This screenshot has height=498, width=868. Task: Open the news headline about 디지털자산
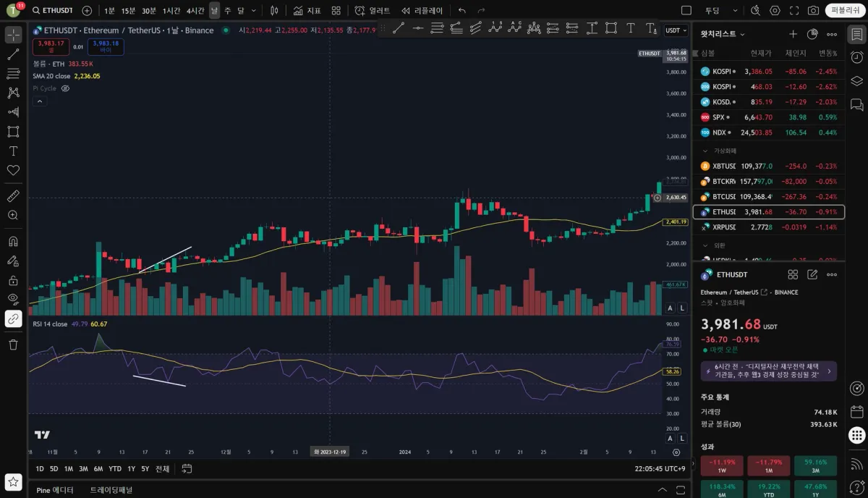tap(769, 371)
